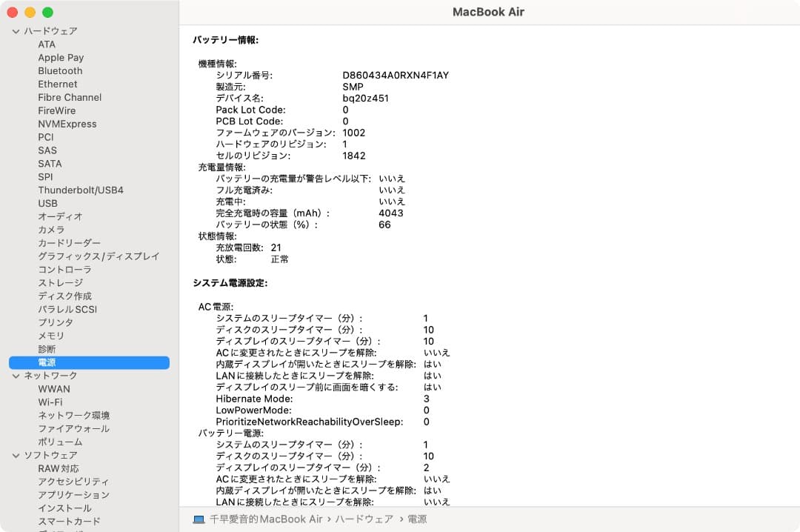Open Fibre Channel in the sidebar
This screenshot has height=532, width=800.
70,98
